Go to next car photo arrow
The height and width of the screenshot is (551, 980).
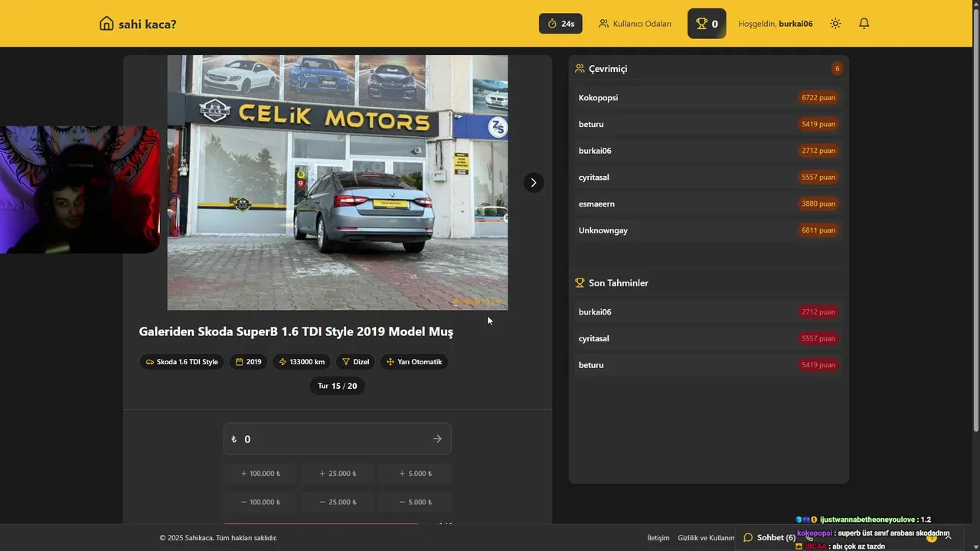click(534, 182)
